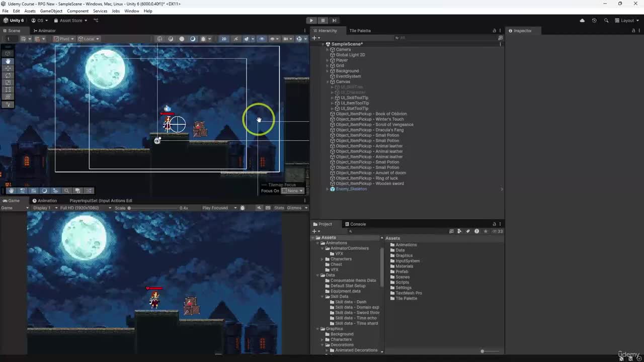Click the Pause button in the toolbar
The height and width of the screenshot is (362, 644).
323,21
